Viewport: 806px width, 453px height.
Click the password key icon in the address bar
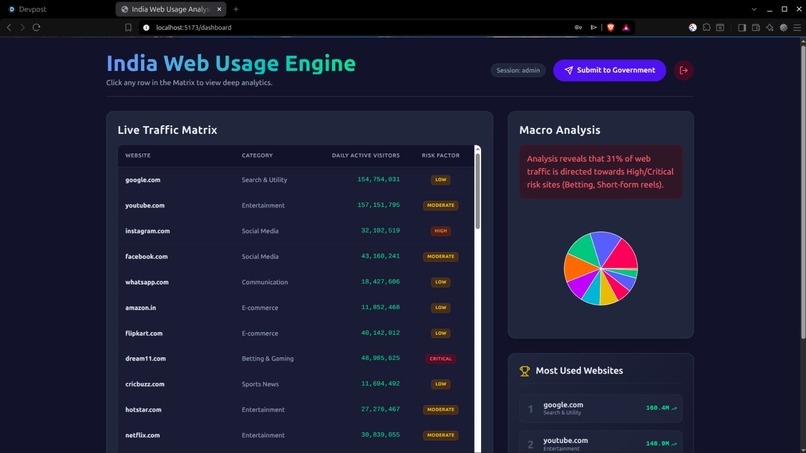pyautogui.click(x=578, y=27)
